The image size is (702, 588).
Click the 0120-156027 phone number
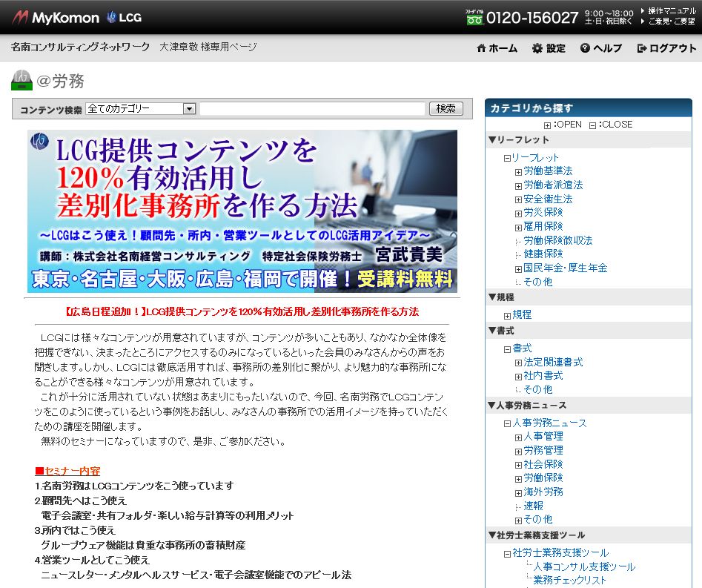point(532,18)
